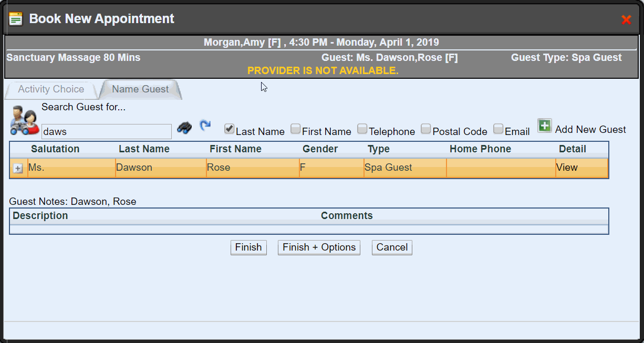
Task: Click the Type column header
Action: pyautogui.click(x=379, y=149)
